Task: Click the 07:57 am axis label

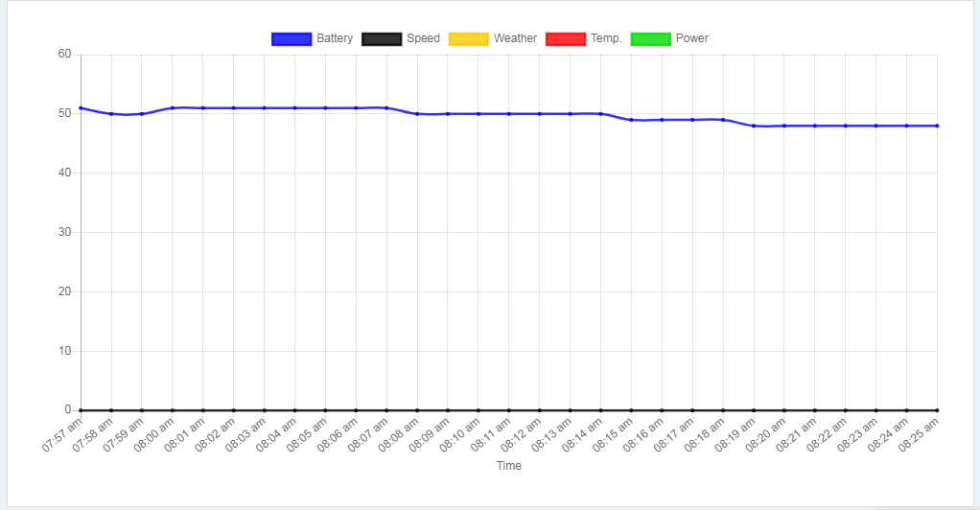Action: (62, 434)
